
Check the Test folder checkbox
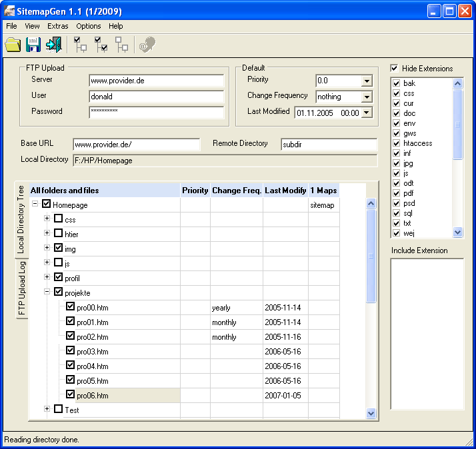(x=58, y=408)
